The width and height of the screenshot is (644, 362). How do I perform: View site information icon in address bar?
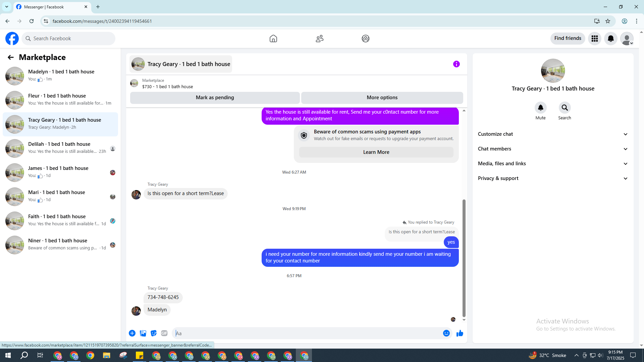(x=46, y=21)
